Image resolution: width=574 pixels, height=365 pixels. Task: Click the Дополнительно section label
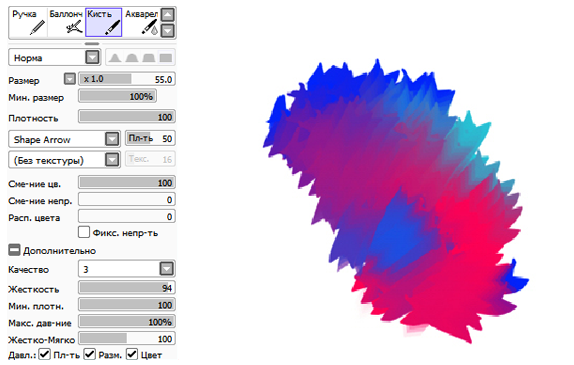tap(59, 251)
